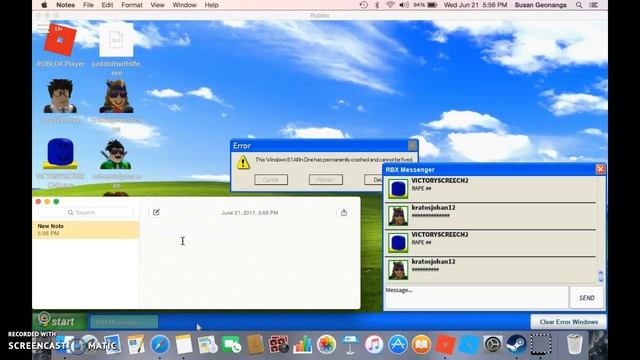Select the desktop avatar with orange scarf
640x360 pixels.
116,96
